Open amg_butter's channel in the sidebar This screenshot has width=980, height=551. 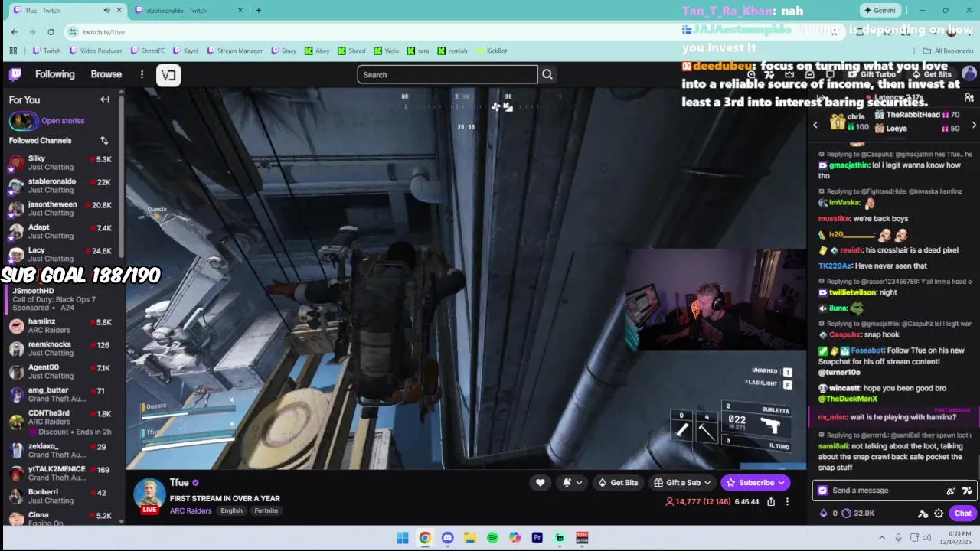61,395
